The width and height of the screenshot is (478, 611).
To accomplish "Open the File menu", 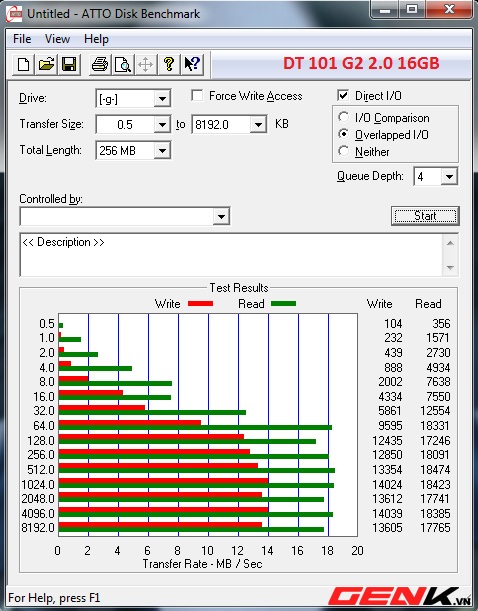I will point(22,39).
